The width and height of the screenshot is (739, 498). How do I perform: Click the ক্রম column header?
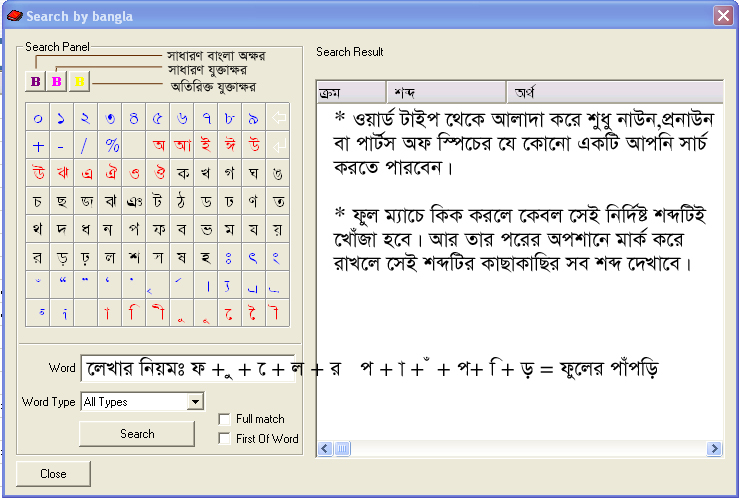(x=351, y=92)
